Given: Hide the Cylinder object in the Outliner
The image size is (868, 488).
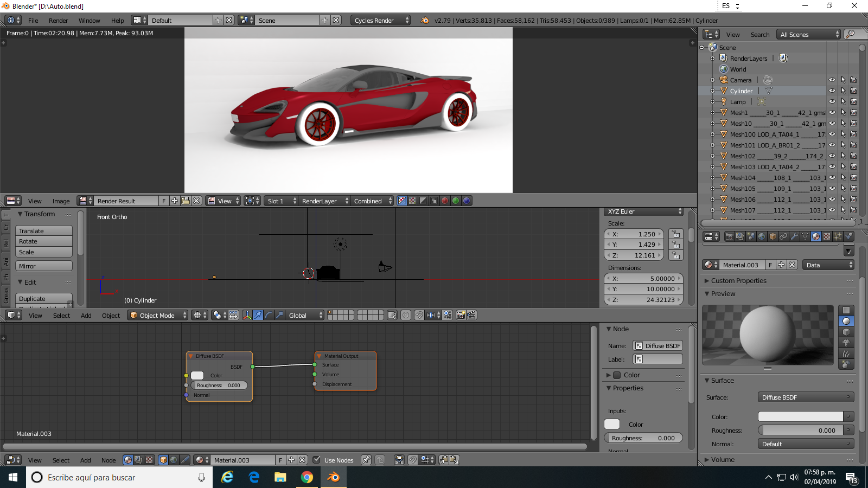Looking at the screenshot, I should 833,91.
